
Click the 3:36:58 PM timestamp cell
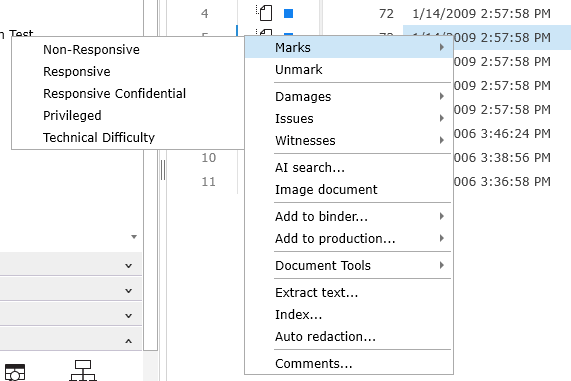pyautogui.click(x=503, y=181)
